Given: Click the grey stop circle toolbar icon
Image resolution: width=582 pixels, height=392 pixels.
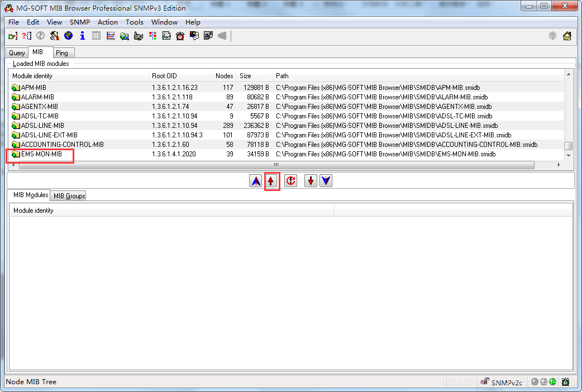Looking at the screenshot, I should pos(40,36).
